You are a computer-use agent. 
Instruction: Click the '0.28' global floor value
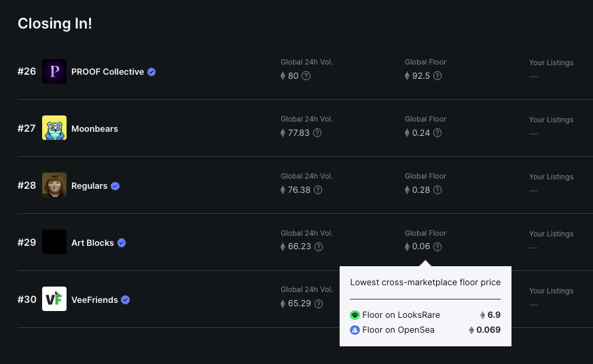(x=421, y=189)
